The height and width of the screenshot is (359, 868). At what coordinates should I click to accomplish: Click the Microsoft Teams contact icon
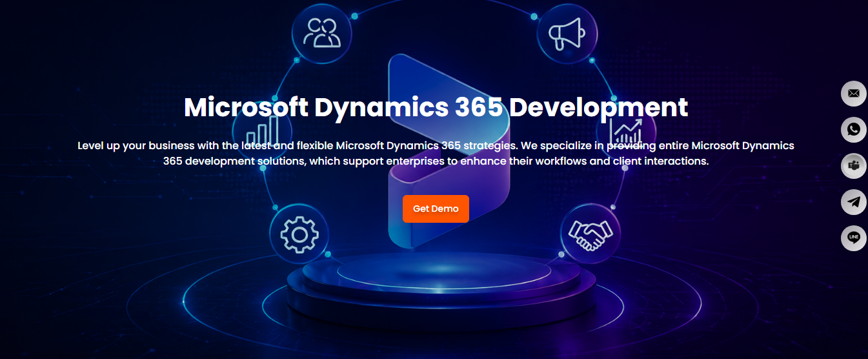[x=854, y=166]
